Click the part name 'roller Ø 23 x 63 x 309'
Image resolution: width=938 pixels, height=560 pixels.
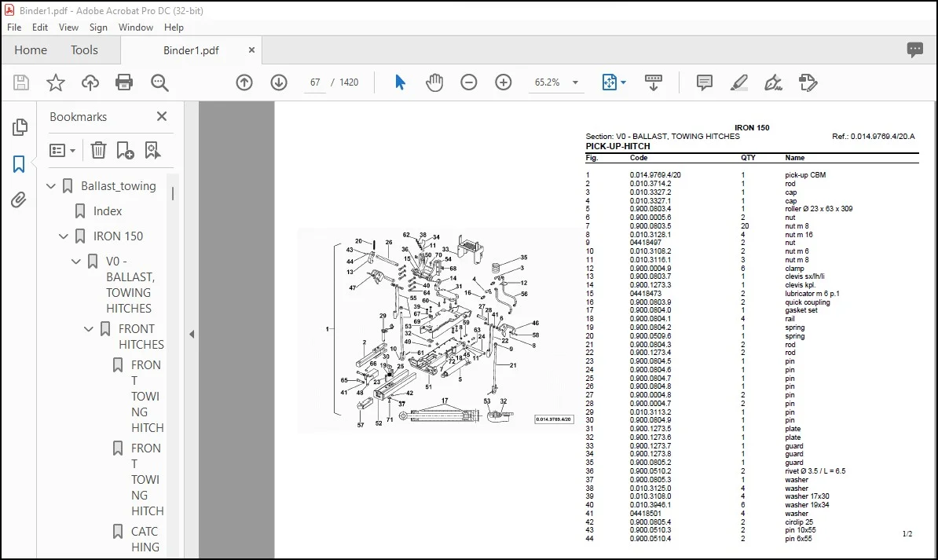click(819, 209)
